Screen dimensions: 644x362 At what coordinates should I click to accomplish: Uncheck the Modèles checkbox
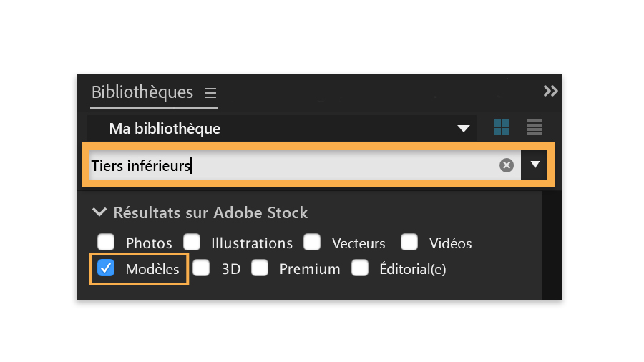pos(106,268)
